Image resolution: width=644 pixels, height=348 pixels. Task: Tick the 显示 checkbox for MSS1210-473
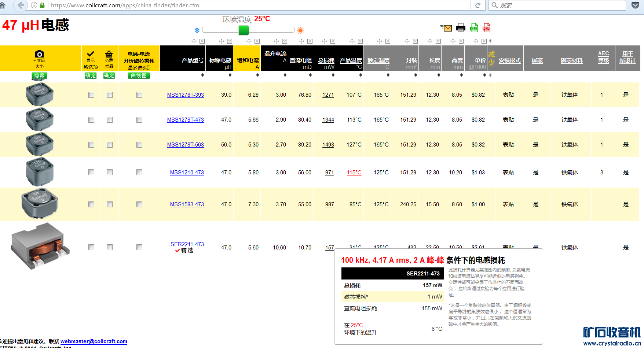(91, 172)
